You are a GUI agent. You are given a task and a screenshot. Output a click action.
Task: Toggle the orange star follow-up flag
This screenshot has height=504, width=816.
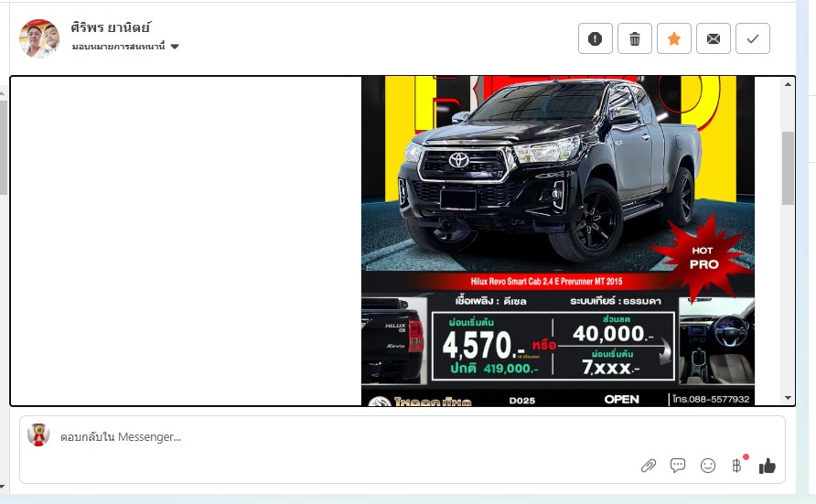674,38
